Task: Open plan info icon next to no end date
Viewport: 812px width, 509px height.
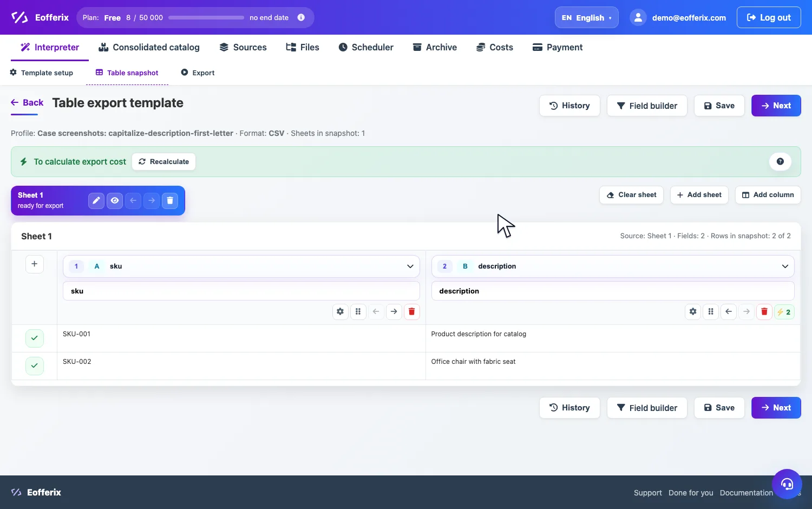Action: pyautogui.click(x=301, y=17)
